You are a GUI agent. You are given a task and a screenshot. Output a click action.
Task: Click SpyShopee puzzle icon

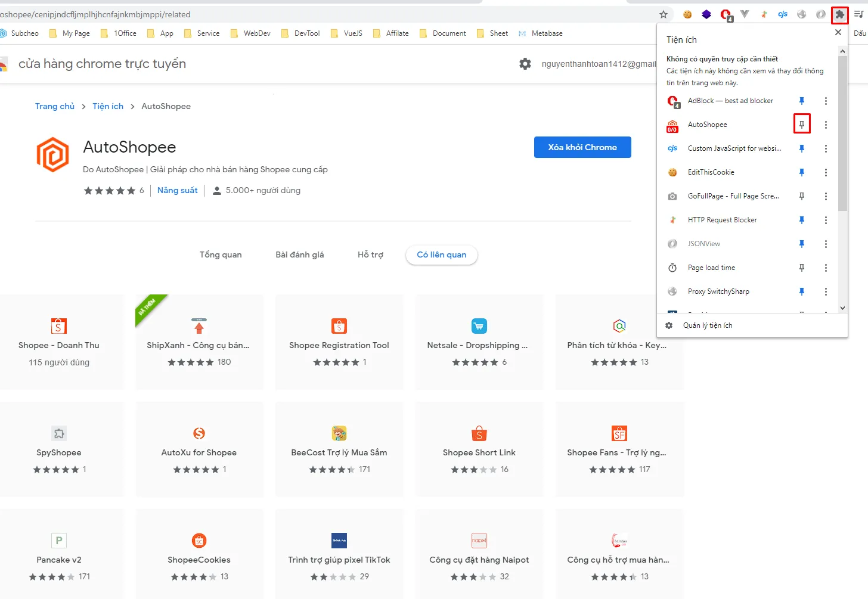point(59,433)
